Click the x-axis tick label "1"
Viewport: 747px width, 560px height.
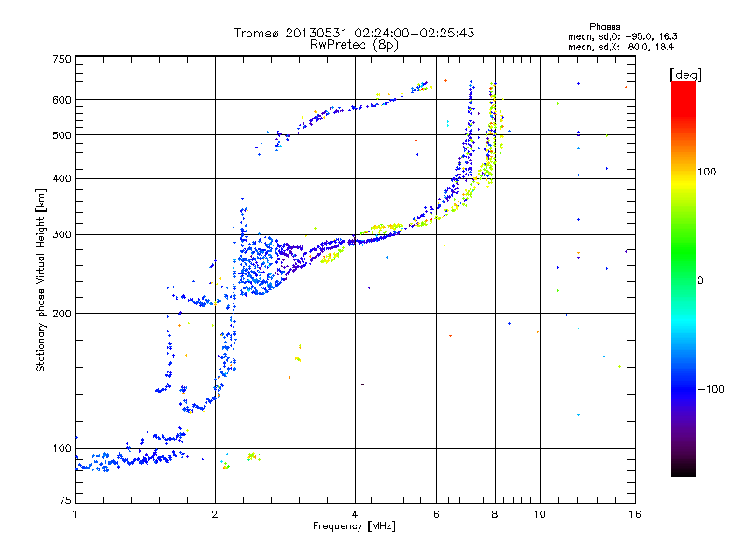click(x=75, y=514)
